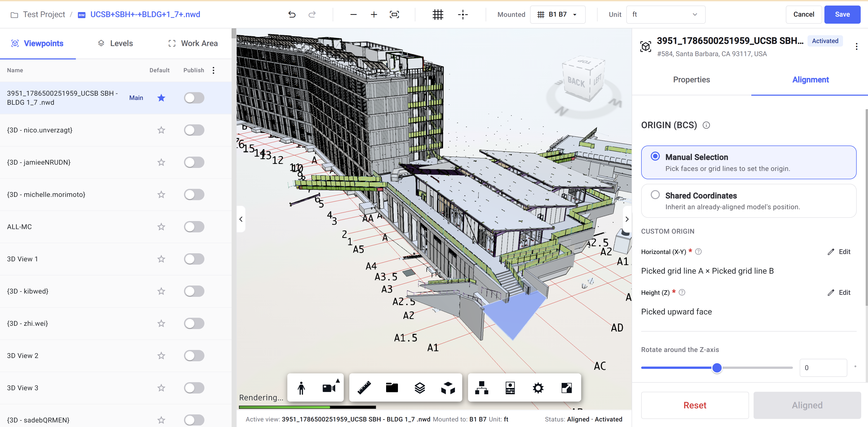Set {3D - nico.unverzagt} as default star
The height and width of the screenshot is (427, 868).
[x=161, y=130]
